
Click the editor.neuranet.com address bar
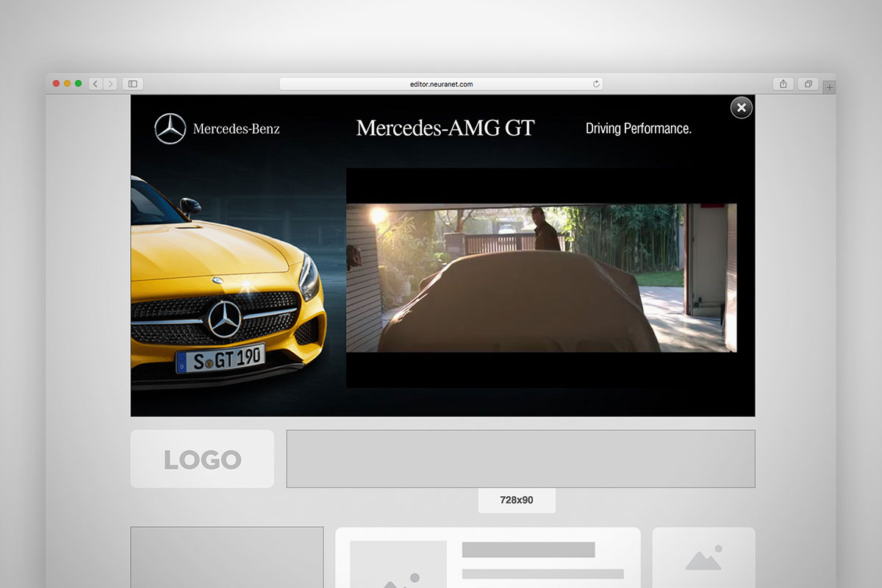click(441, 84)
